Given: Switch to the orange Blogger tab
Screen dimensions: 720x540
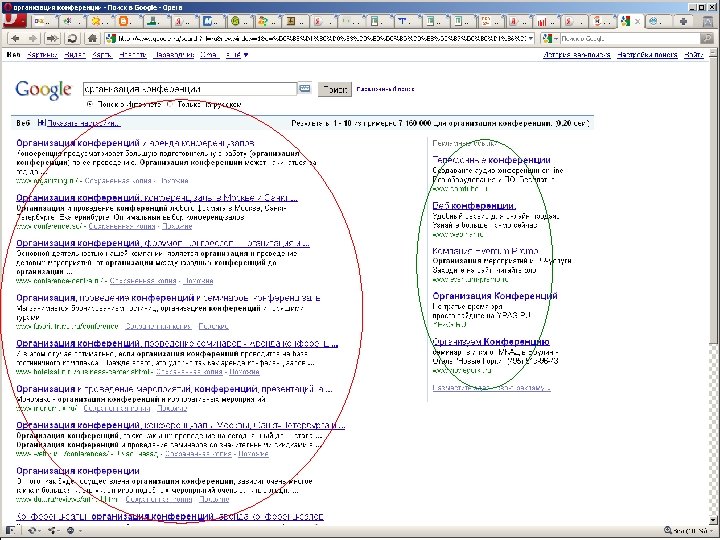Looking at the screenshot, I should coord(129,21).
